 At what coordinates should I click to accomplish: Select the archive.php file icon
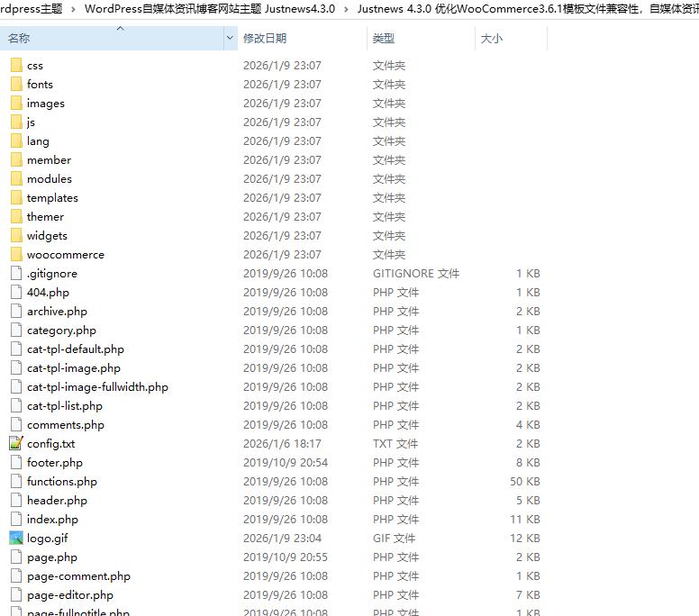coord(16,311)
